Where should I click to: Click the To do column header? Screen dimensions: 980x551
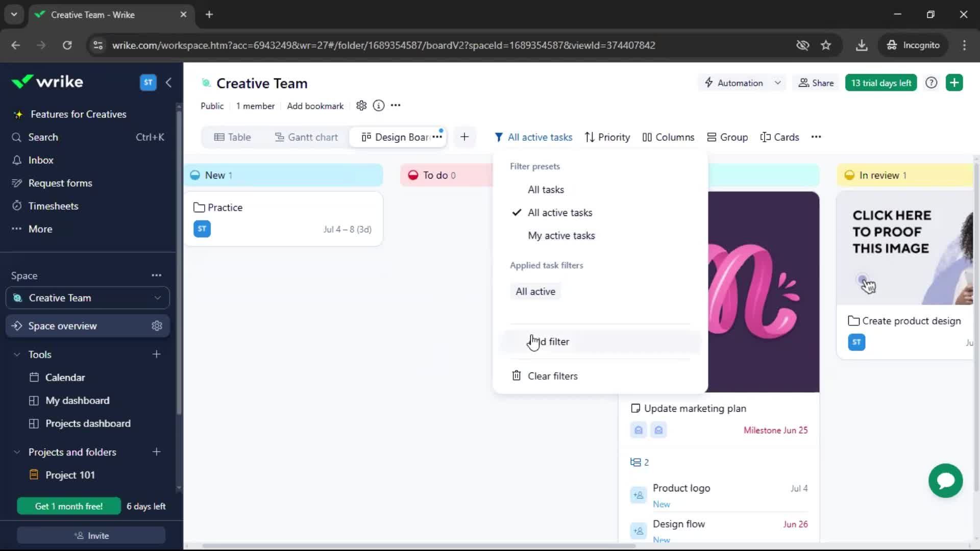[447, 175]
